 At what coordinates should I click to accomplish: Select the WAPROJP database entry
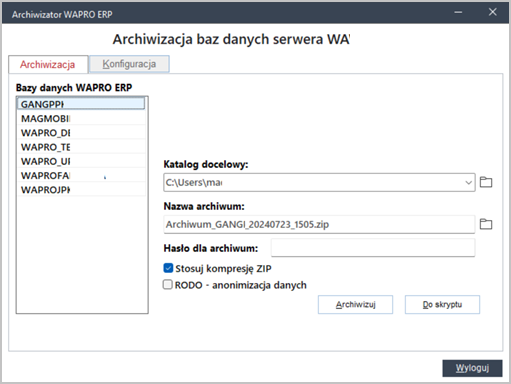click(x=81, y=190)
